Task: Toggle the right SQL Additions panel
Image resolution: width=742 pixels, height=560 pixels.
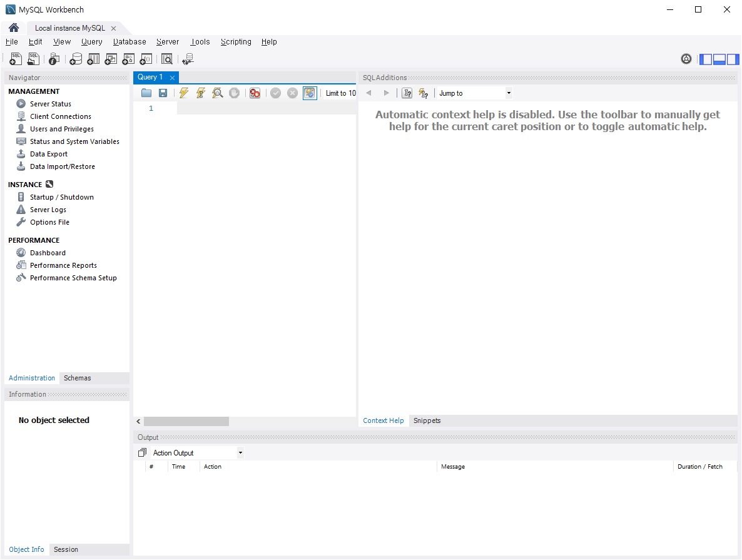Action: click(x=733, y=59)
